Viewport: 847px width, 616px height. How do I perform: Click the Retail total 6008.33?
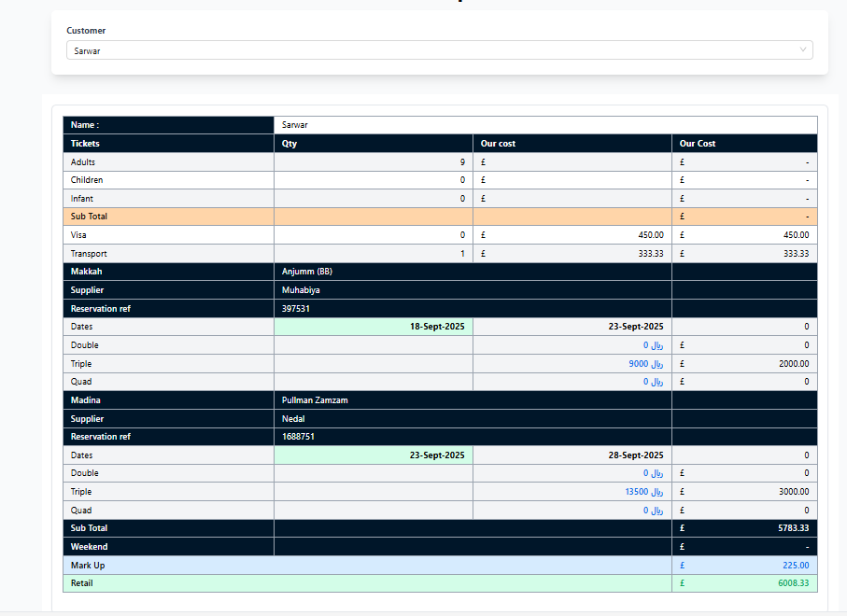pyautogui.click(x=793, y=583)
